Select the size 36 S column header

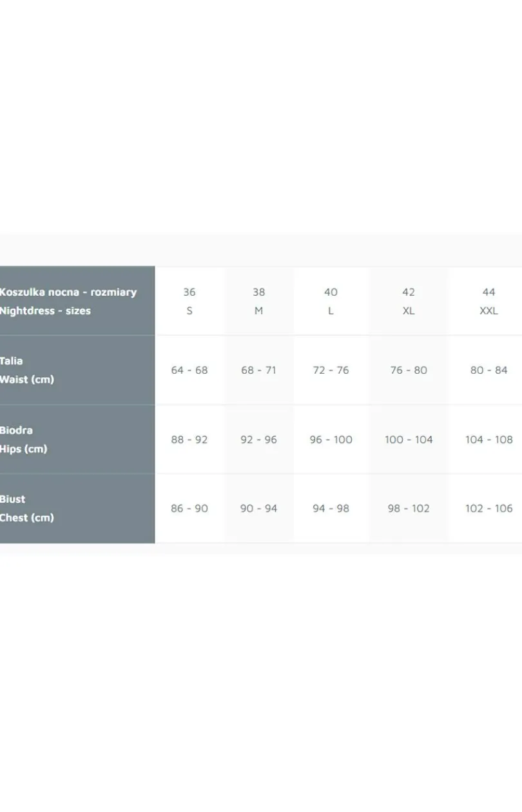pos(189,301)
